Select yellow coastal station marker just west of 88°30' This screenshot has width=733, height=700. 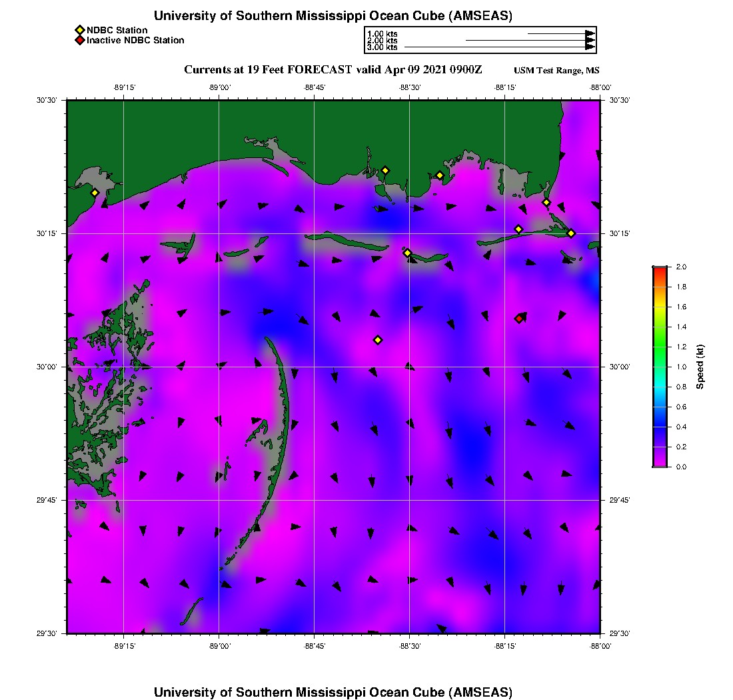(384, 170)
